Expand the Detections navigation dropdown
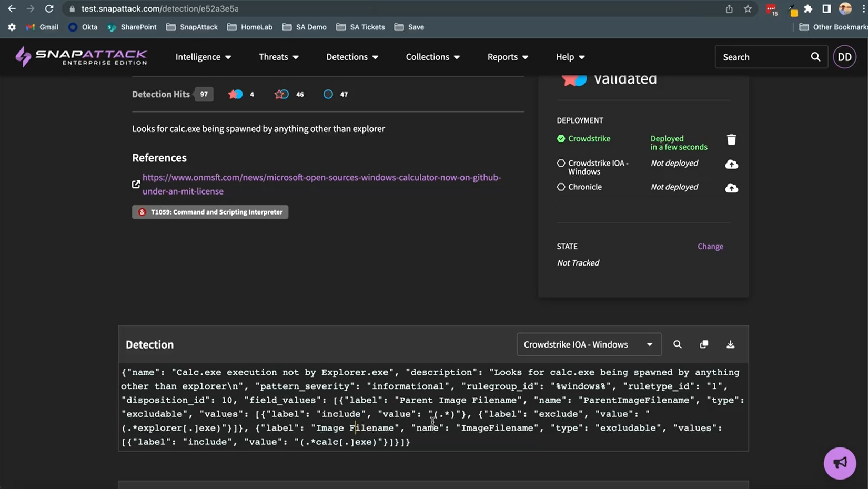868x489 pixels. (x=352, y=57)
